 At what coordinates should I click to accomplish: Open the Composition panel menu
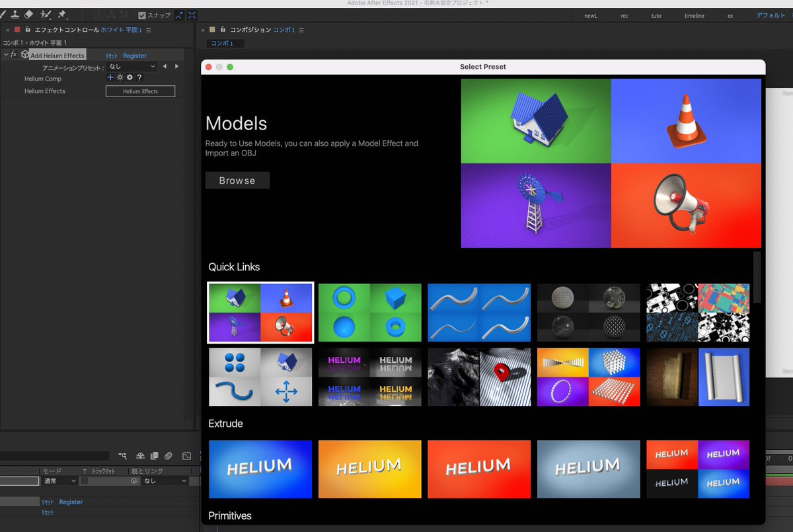coord(301,30)
